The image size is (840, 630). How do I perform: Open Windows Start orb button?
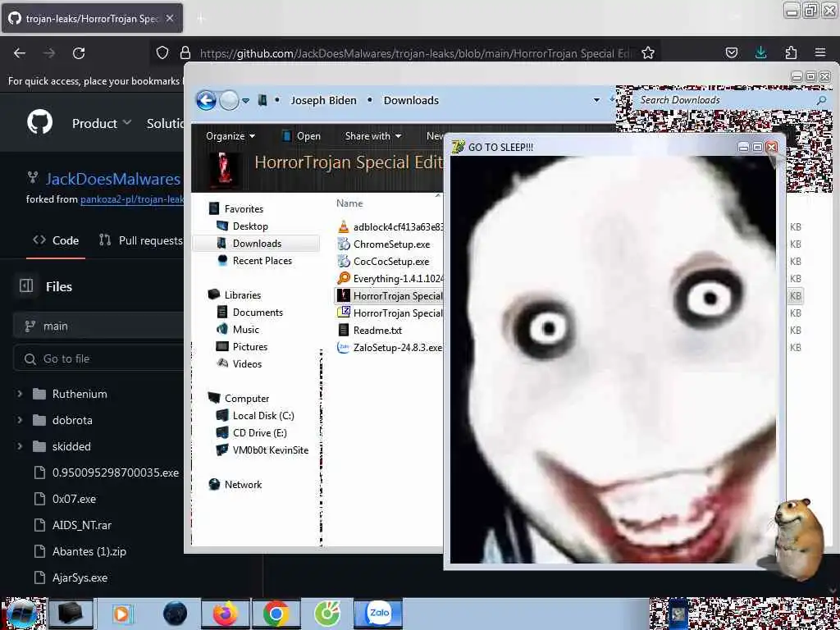pyautogui.click(x=21, y=614)
